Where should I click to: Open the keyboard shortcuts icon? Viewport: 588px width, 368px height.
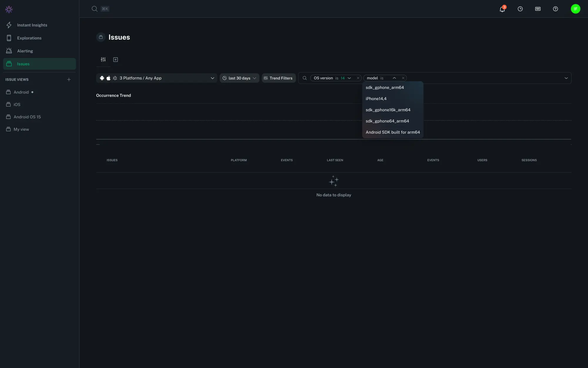[538, 9]
